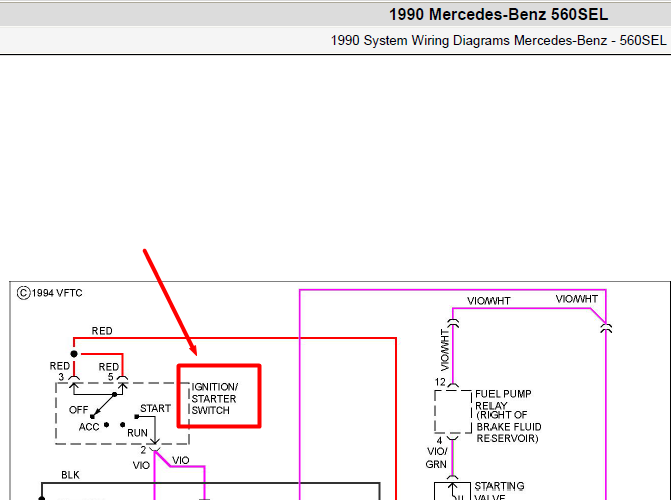The image size is (671, 500).
Task: Click the 1990 Mercedes-Benz 560SEL title
Action: tap(498, 15)
